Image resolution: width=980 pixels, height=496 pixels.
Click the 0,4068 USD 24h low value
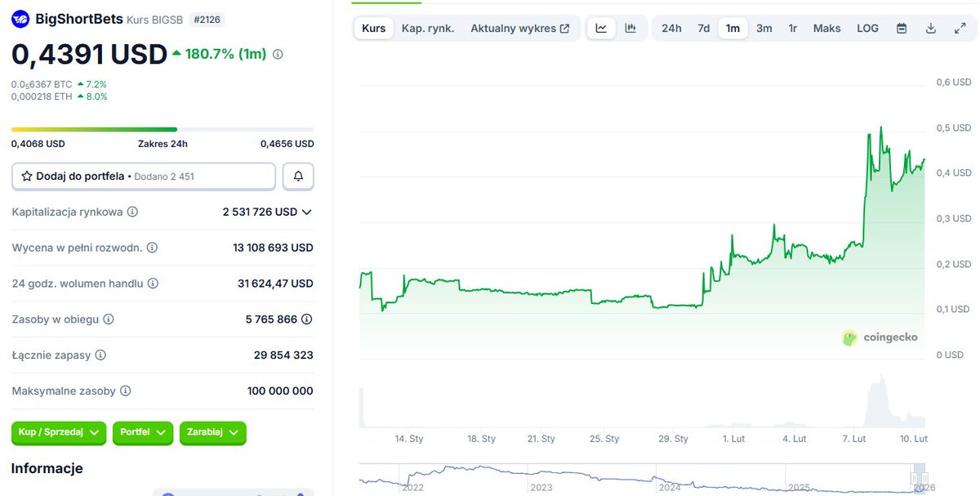(38, 144)
